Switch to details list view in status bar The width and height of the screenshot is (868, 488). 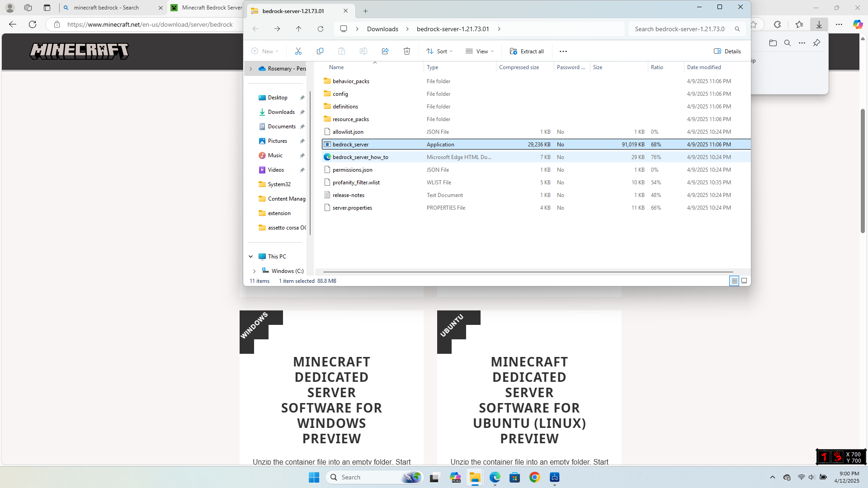(x=734, y=281)
